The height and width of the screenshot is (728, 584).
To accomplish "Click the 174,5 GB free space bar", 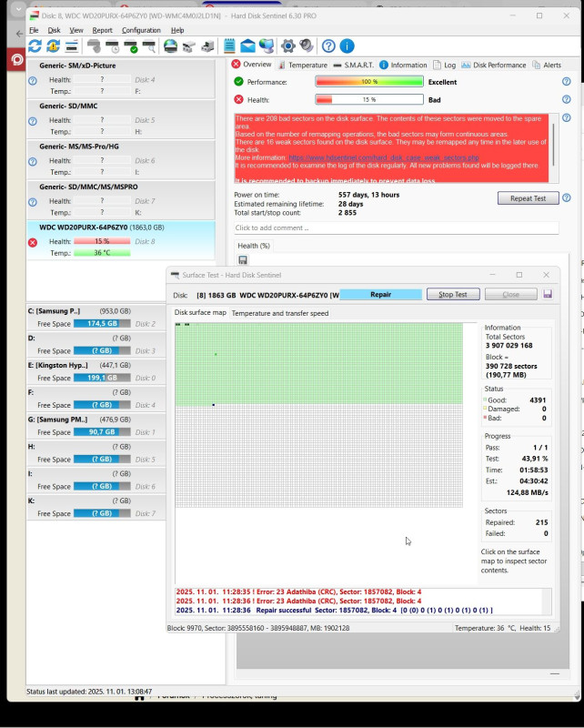I will pyautogui.click(x=102, y=324).
